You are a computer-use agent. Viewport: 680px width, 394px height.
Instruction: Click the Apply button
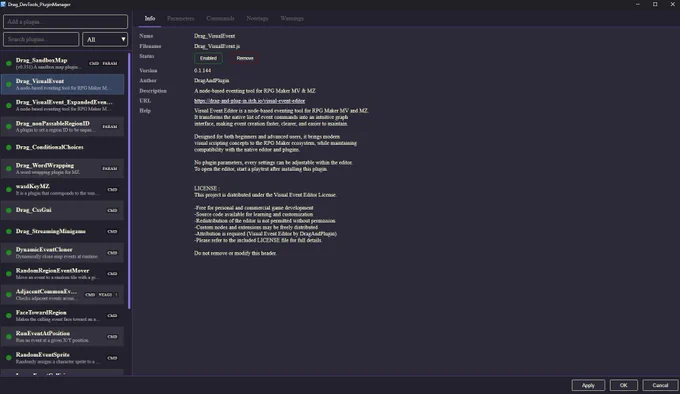588,385
